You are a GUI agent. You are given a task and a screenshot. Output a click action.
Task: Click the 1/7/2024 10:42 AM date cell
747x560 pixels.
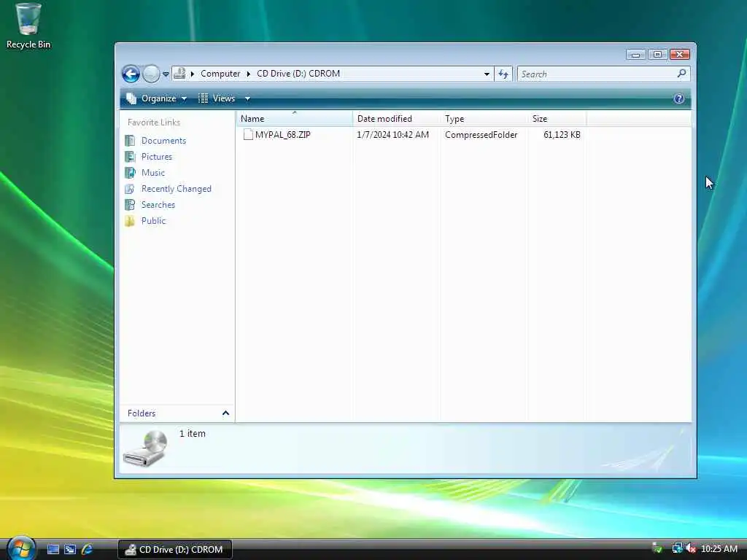click(x=392, y=135)
